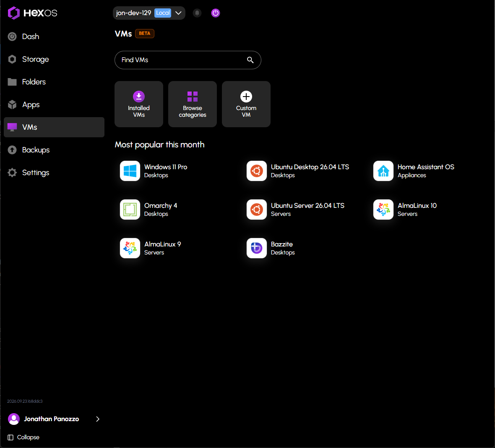Click the Settings gear icon
The image size is (495, 448).
click(12, 173)
